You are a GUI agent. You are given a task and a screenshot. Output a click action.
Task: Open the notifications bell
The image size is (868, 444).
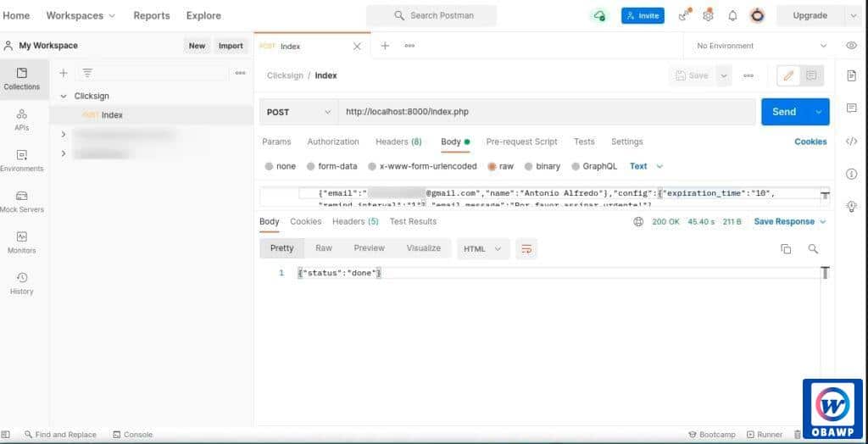tap(732, 15)
